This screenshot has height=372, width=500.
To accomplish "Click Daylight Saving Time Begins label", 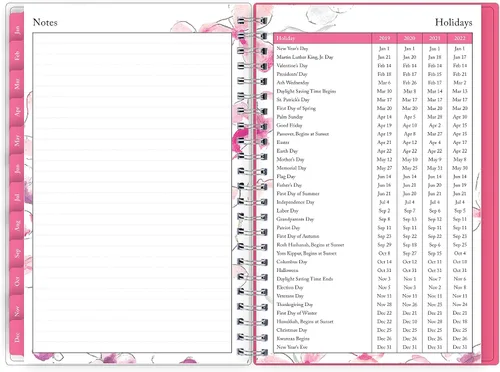I will 306,91.
